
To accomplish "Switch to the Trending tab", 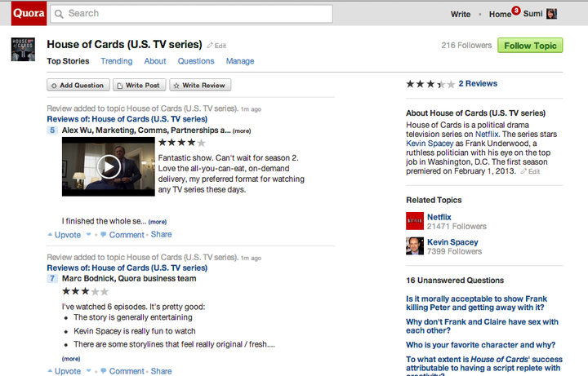I will point(117,61).
